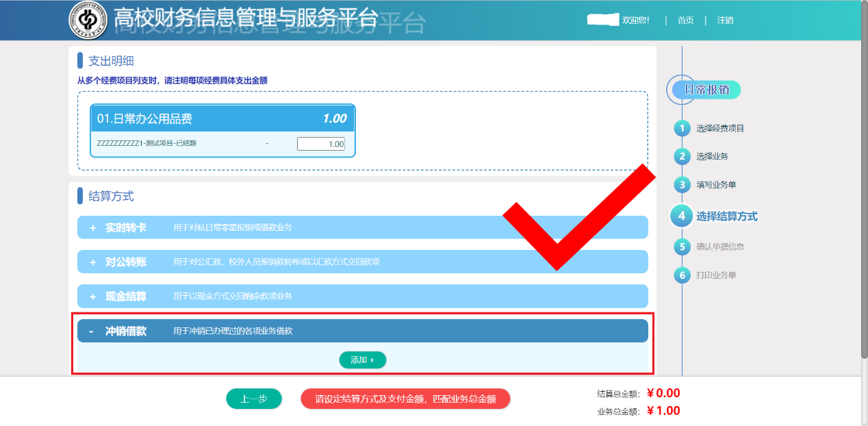Click the 日常报销 badge in sidebar
Viewport: 868px width, 426px height.
pyautogui.click(x=706, y=90)
